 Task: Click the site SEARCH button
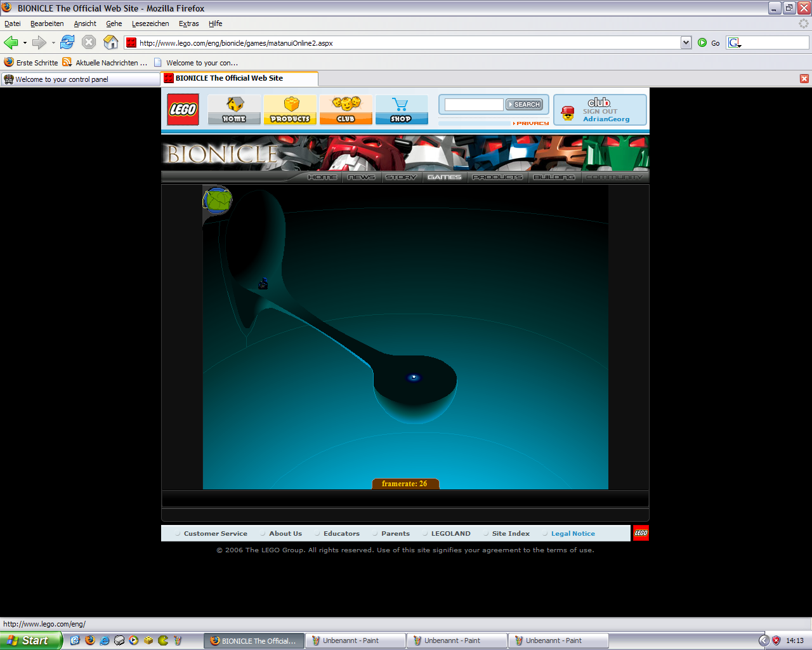click(x=524, y=105)
